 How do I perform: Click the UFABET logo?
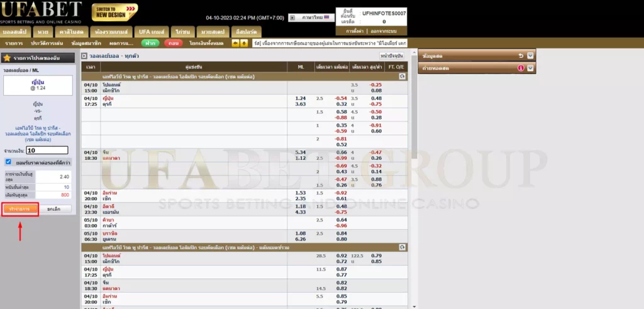click(x=42, y=11)
